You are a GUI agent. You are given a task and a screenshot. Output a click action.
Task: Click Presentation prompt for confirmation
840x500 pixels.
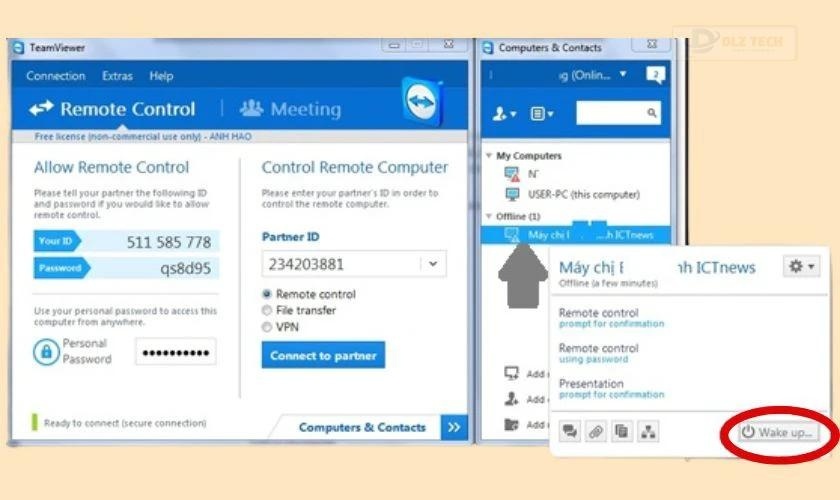(611, 389)
